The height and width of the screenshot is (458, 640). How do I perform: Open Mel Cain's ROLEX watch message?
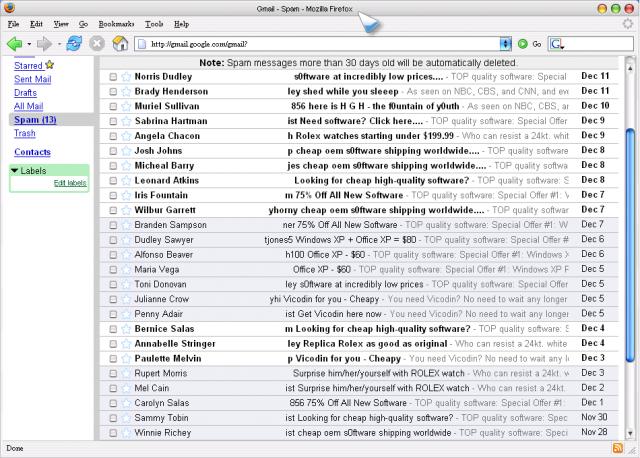(359, 388)
